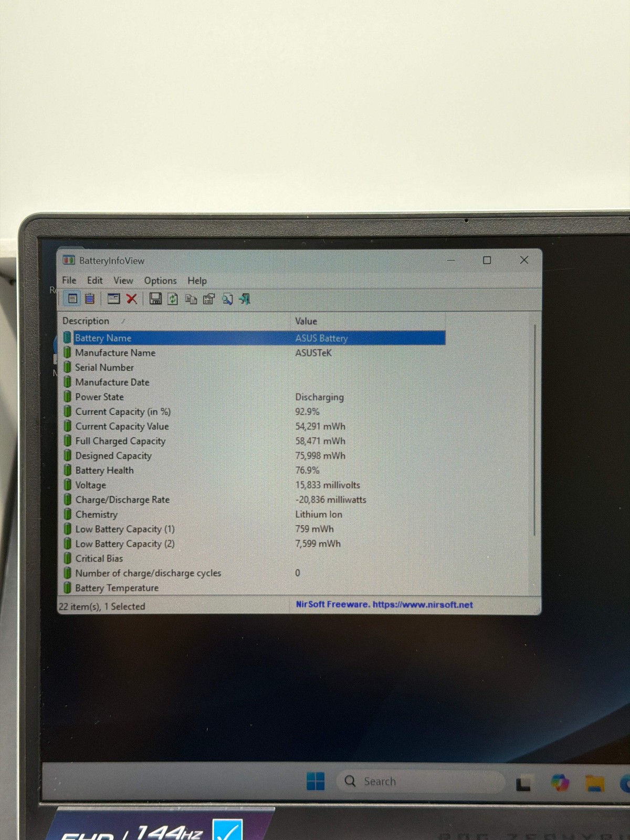This screenshot has height=840, width=630.
Task: Click the Lithium Ion value
Action: [x=319, y=514]
